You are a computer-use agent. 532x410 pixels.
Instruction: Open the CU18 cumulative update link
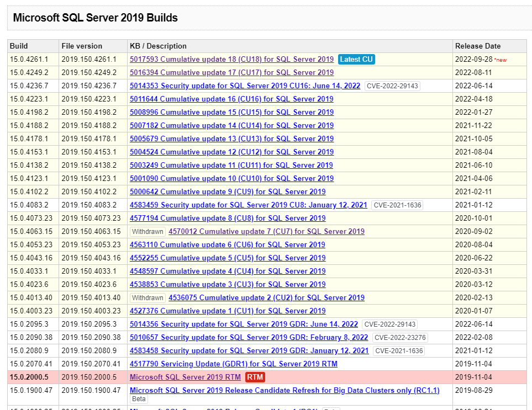(231, 59)
